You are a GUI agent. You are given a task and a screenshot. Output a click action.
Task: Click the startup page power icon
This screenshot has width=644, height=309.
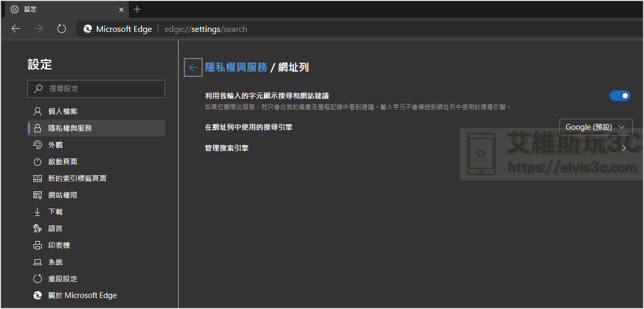[37, 162]
